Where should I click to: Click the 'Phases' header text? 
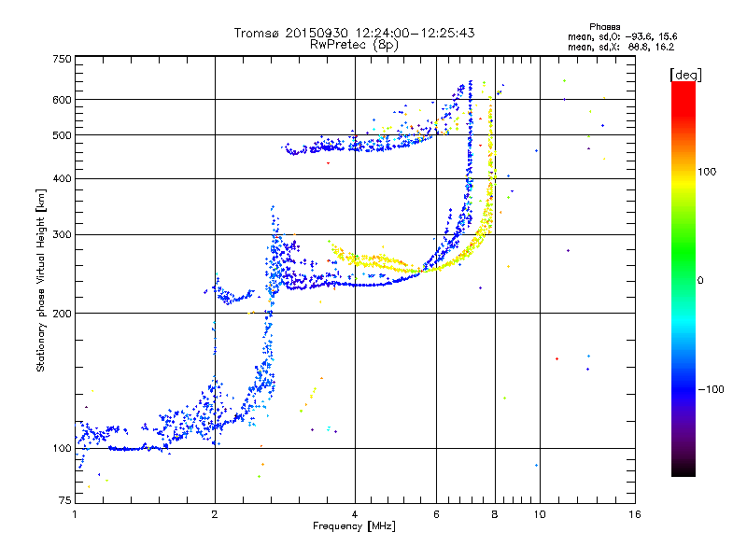[x=604, y=27]
